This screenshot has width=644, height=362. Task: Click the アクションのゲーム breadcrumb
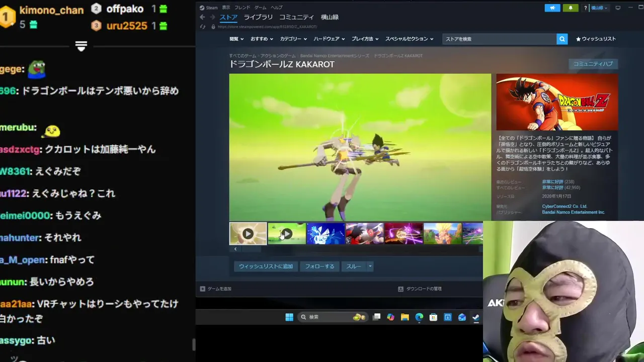278,56
